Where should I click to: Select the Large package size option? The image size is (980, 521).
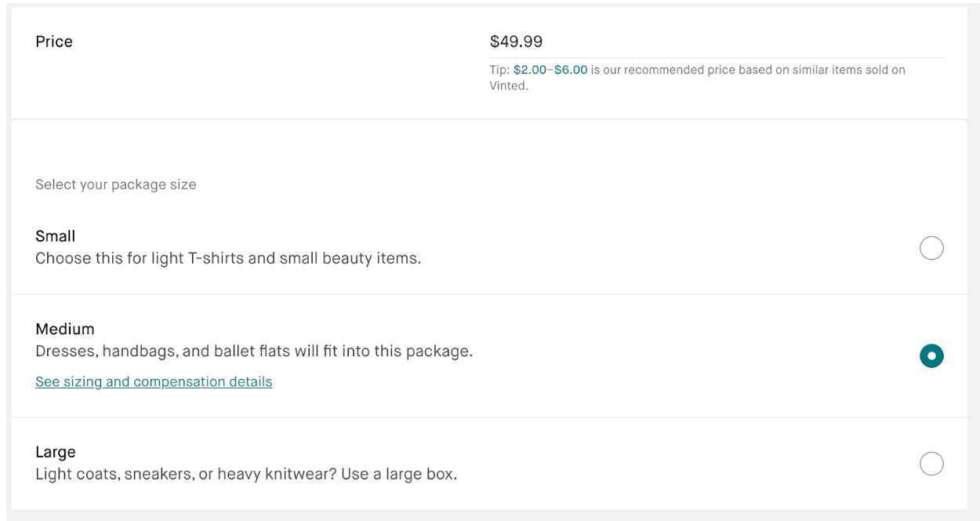(x=931, y=463)
